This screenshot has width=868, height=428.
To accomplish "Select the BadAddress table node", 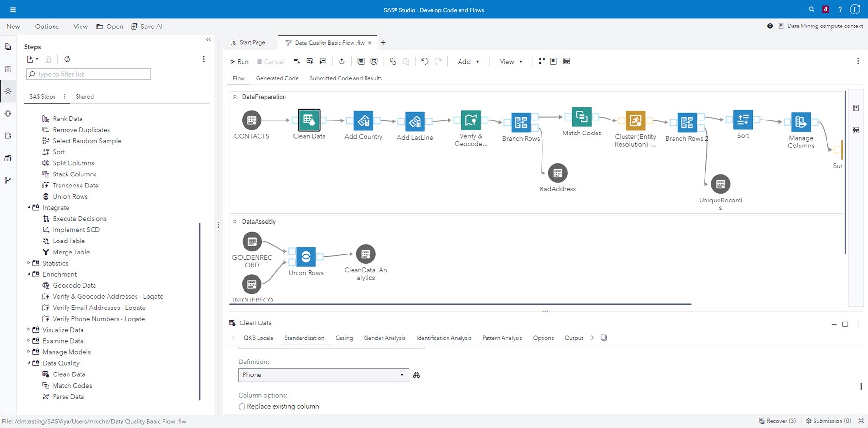I will 558,173.
